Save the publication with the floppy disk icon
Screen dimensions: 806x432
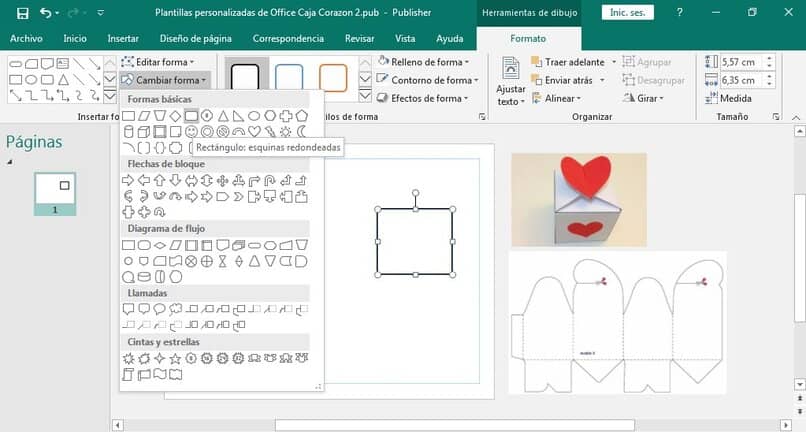click(x=22, y=13)
